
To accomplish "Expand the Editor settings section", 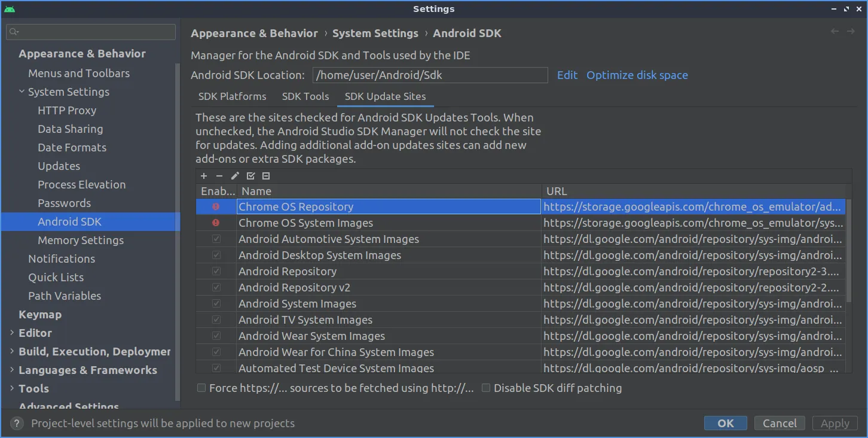I will 13,333.
